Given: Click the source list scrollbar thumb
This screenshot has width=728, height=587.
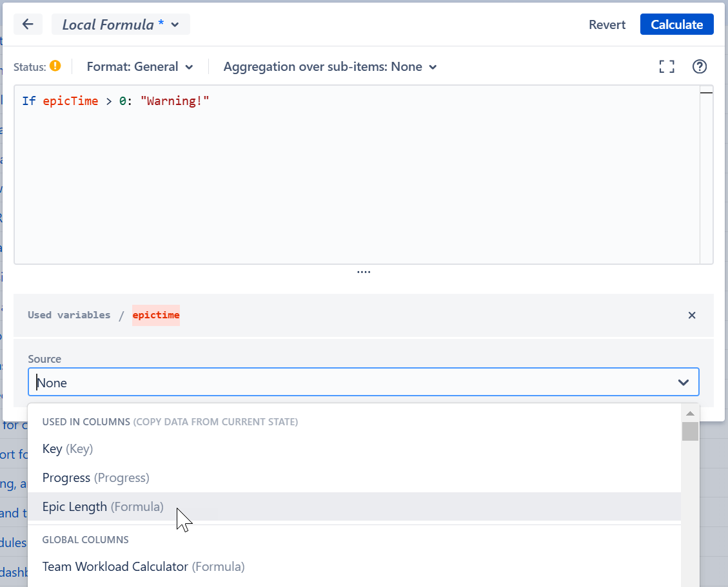Looking at the screenshot, I should coord(690,431).
